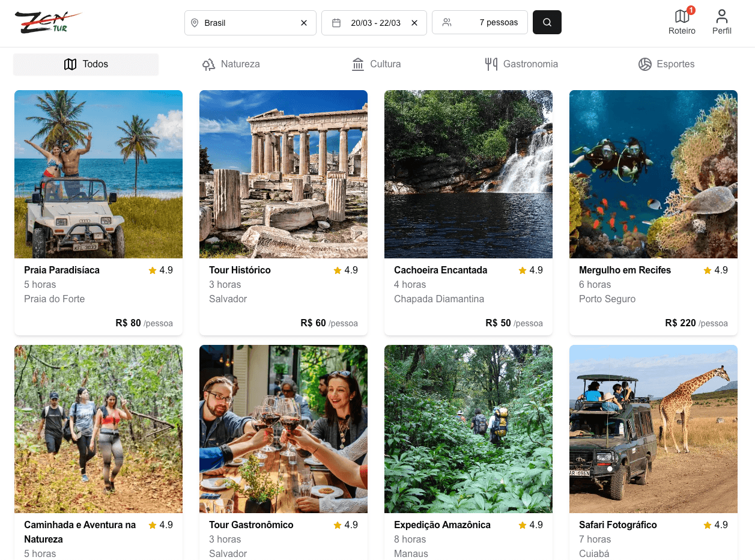Switch to the Natureza tab
Viewport: 755px width, 560px height.
pos(231,64)
